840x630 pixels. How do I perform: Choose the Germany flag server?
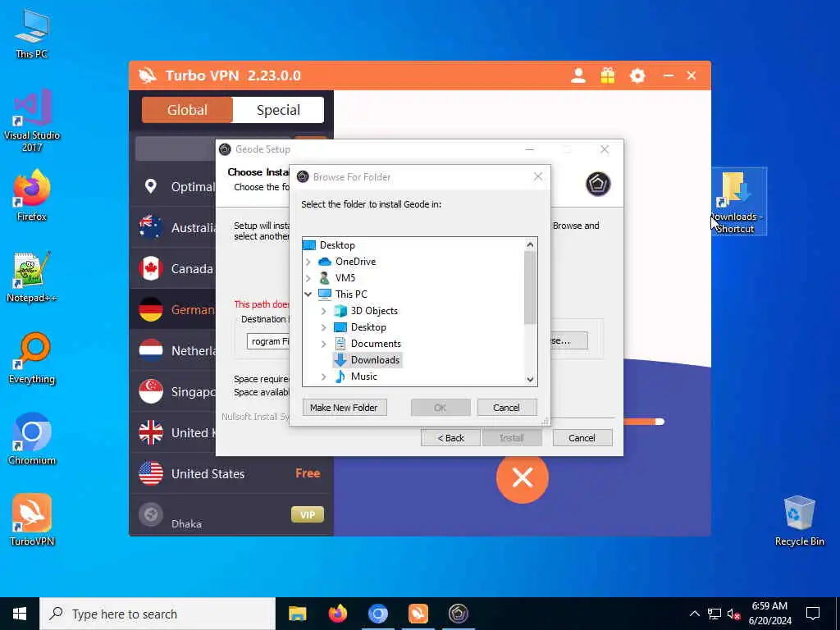point(151,309)
